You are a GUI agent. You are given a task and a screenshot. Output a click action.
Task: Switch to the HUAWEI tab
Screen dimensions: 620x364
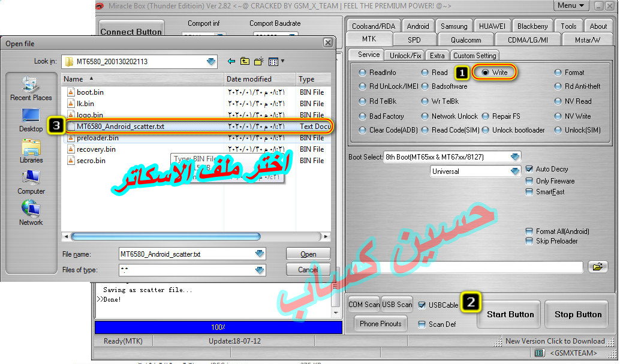pyautogui.click(x=492, y=26)
